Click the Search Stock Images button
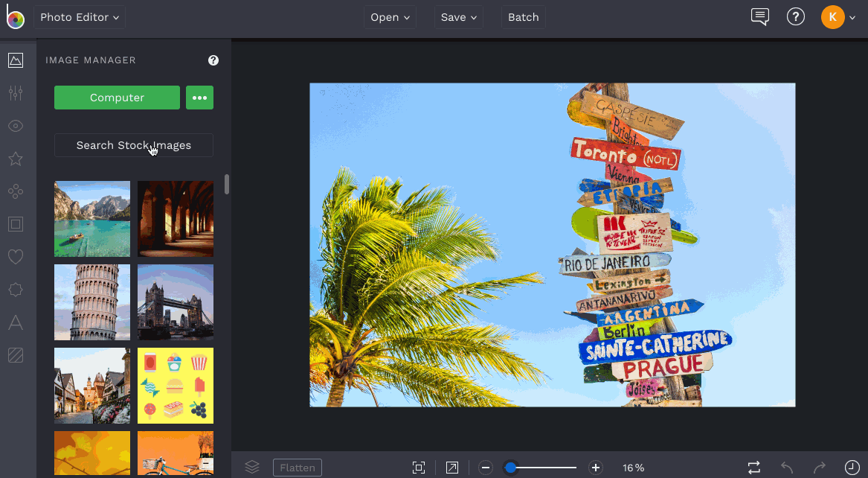 click(x=133, y=145)
